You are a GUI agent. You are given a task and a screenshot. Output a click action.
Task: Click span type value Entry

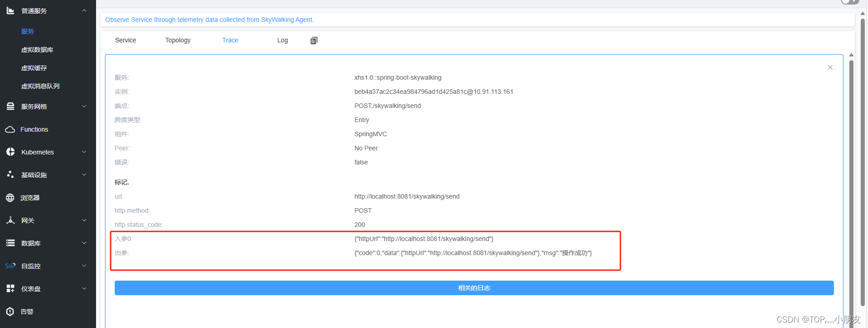click(362, 120)
